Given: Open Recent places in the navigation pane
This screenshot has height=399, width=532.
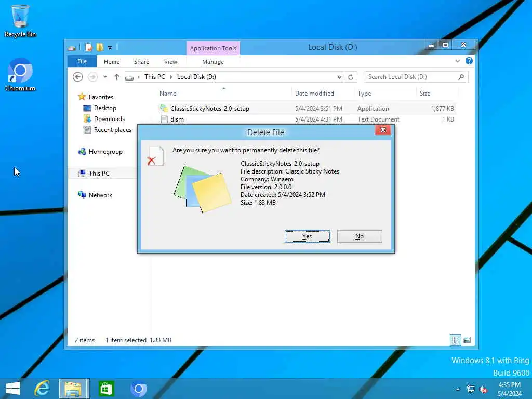Looking at the screenshot, I should click(x=107, y=129).
